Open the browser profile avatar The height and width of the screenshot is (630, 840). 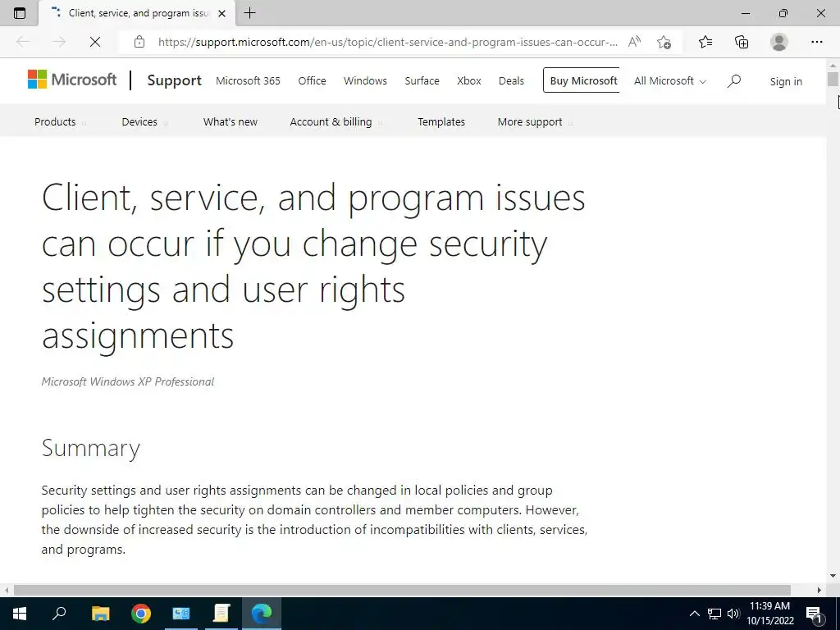coord(779,42)
